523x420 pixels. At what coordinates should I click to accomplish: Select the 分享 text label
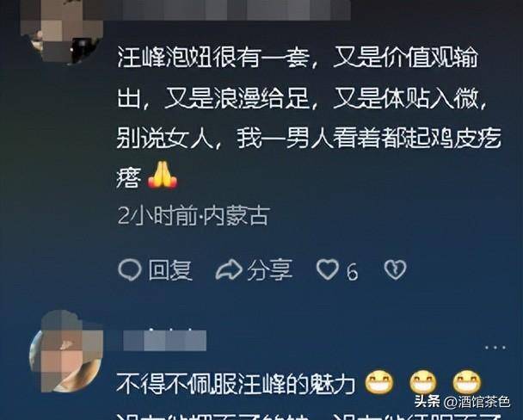click(x=269, y=269)
